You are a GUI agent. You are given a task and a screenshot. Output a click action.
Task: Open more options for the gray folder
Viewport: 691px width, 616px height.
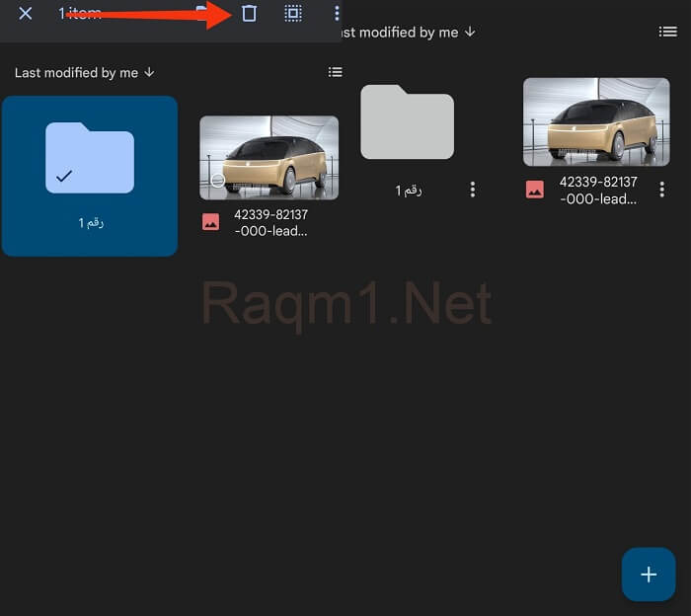(473, 190)
